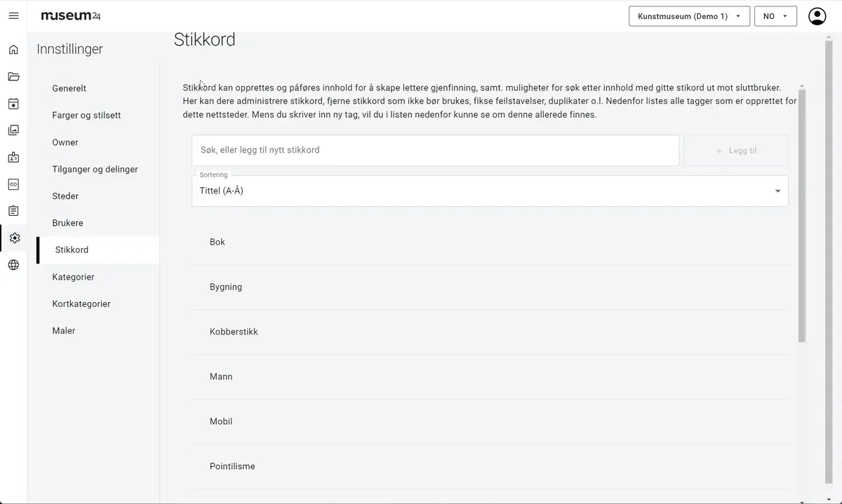Screen dimensions: 842x504
Task: Open the folder icon in sidebar
Action: coord(13,76)
